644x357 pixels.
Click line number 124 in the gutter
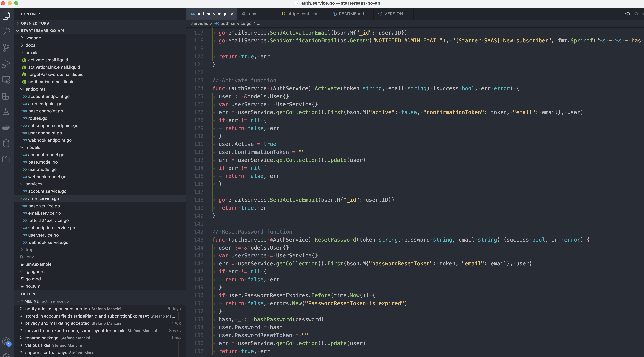coord(199,88)
